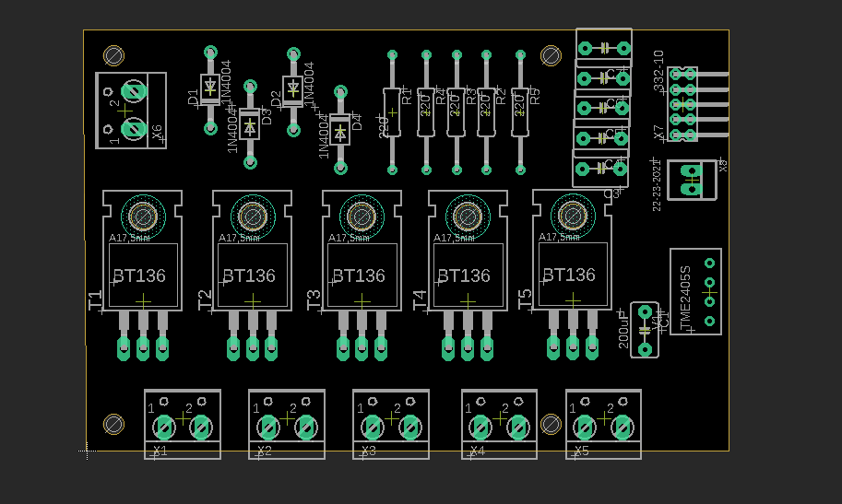The image size is (842, 504).
Task: Select the top-left mounting hole
Action: (x=114, y=55)
